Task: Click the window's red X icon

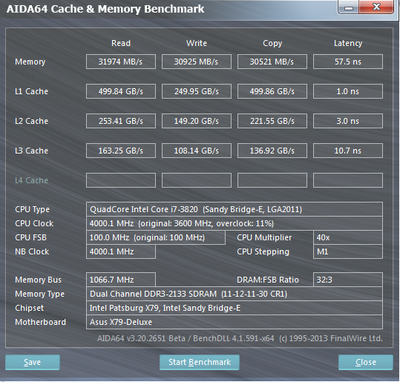Action: (x=376, y=7)
